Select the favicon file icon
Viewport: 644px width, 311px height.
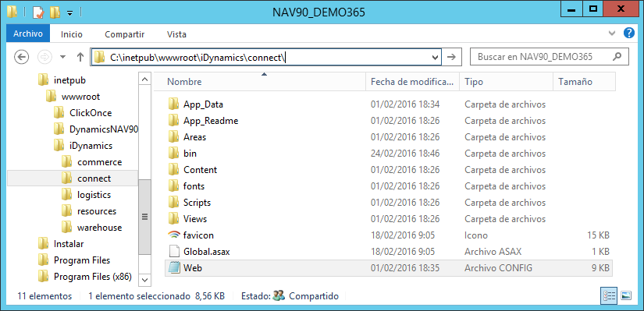click(174, 235)
